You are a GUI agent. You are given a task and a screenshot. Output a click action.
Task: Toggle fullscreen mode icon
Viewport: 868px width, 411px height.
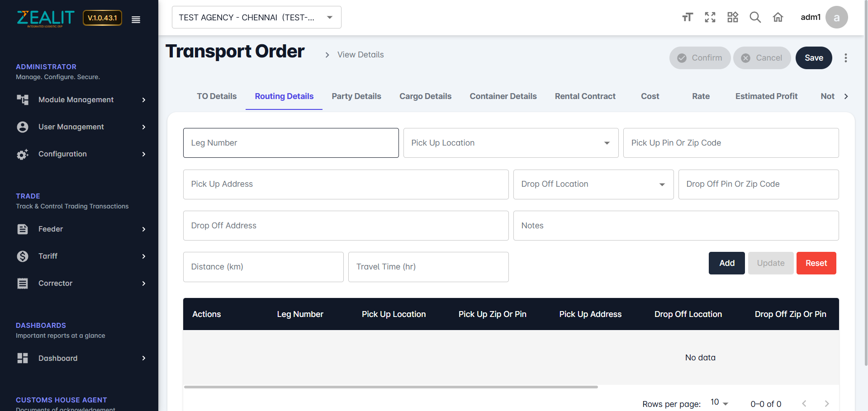[710, 17]
